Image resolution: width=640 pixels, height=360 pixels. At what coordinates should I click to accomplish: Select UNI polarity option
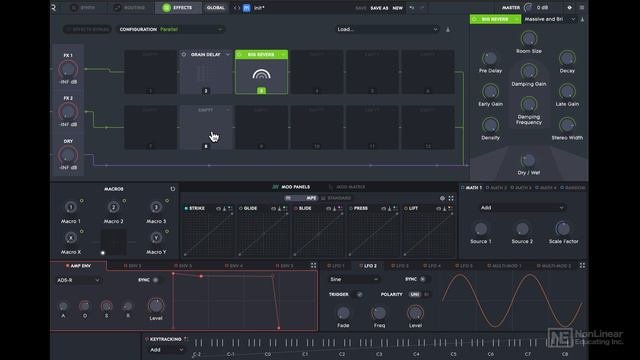[x=415, y=294]
